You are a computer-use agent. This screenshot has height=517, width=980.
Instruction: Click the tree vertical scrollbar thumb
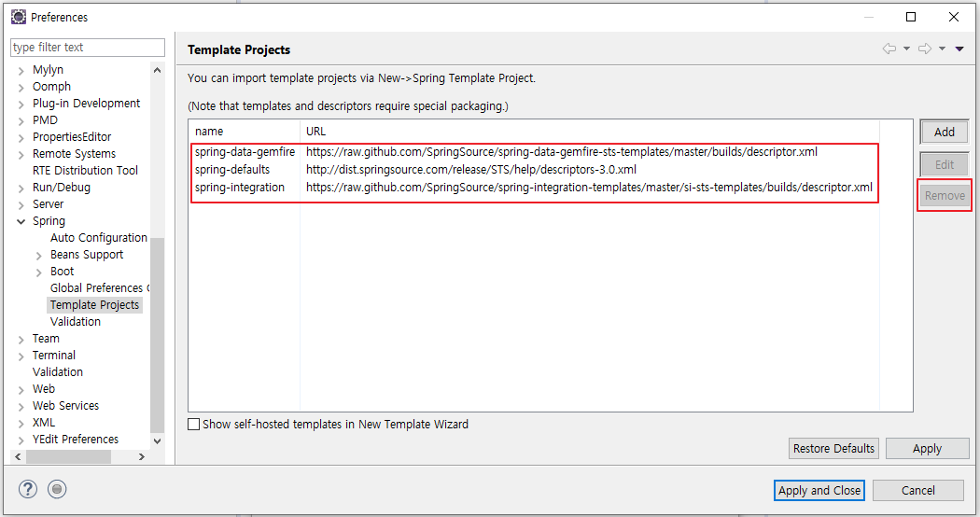coord(158,335)
